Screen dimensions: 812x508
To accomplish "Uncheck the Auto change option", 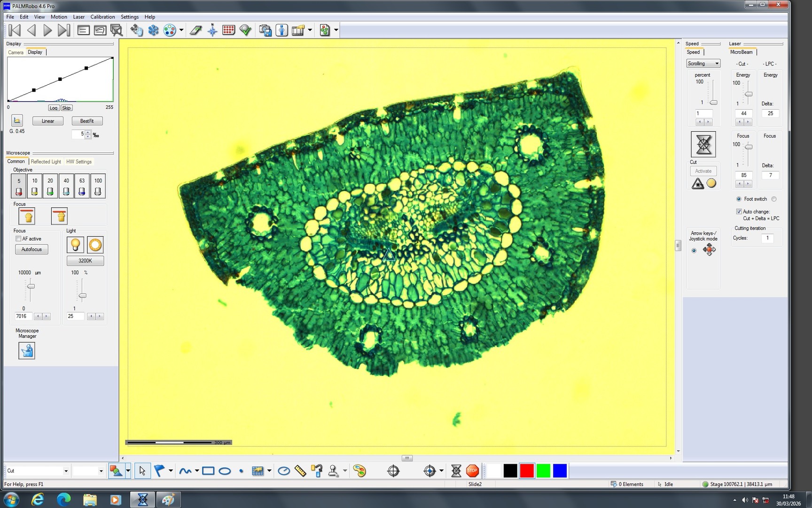I will [739, 211].
